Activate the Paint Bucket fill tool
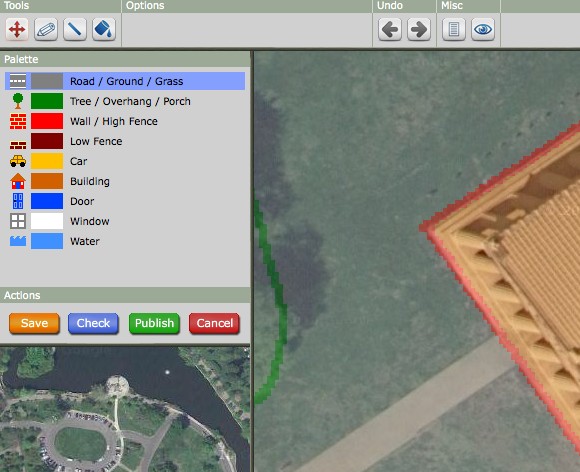 [104, 29]
